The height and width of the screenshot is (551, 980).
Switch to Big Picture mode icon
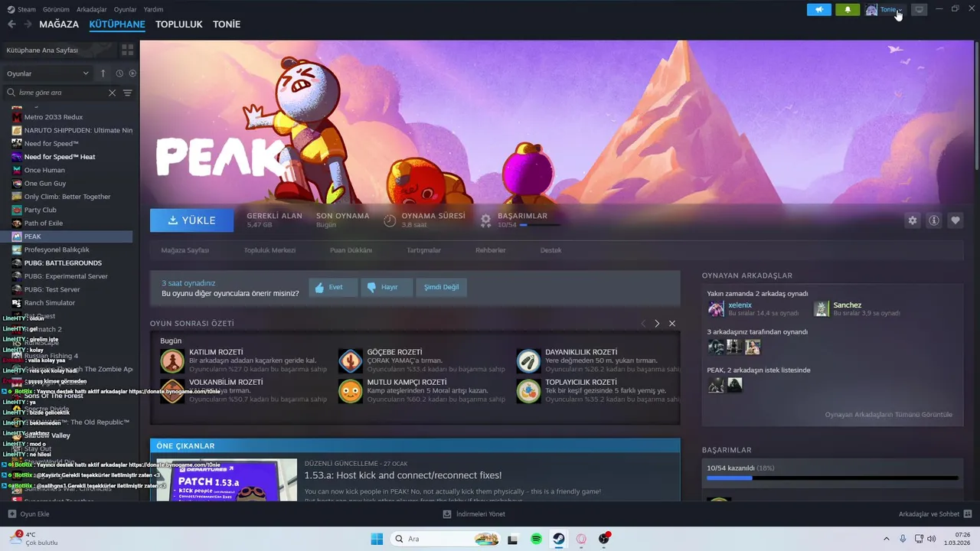click(920, 9)
